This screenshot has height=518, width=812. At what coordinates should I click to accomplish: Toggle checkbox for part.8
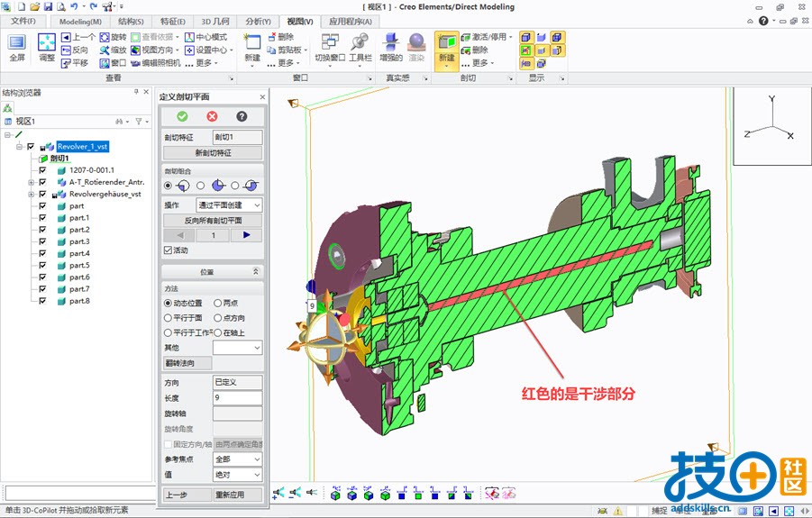pos(42,301)
